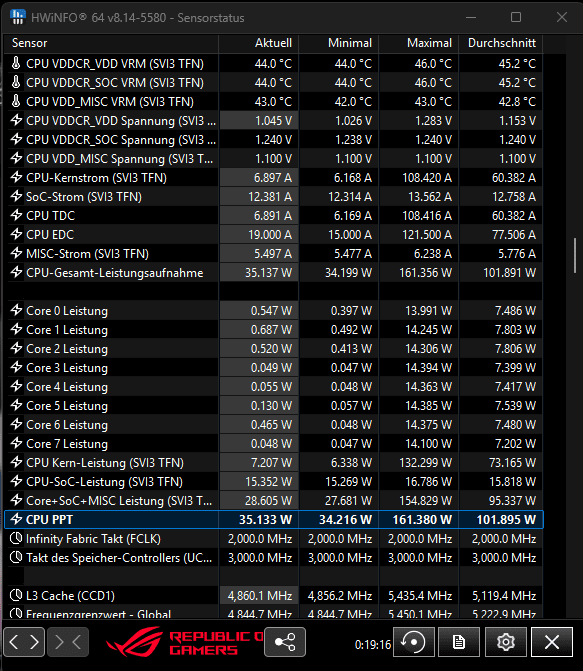
Task: Click the 77.506 A average value
Action: point(514,235)
